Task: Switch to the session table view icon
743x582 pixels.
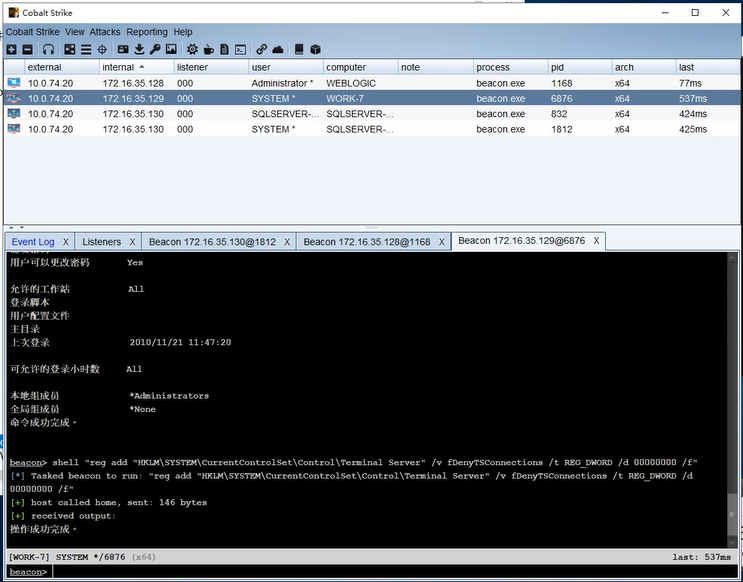Action: point(86,49)
